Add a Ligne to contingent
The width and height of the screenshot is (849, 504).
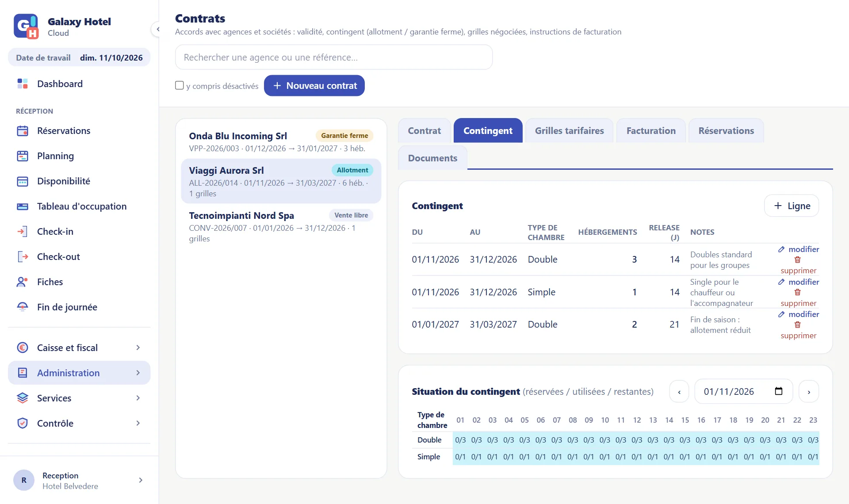(x=792, y=206)
